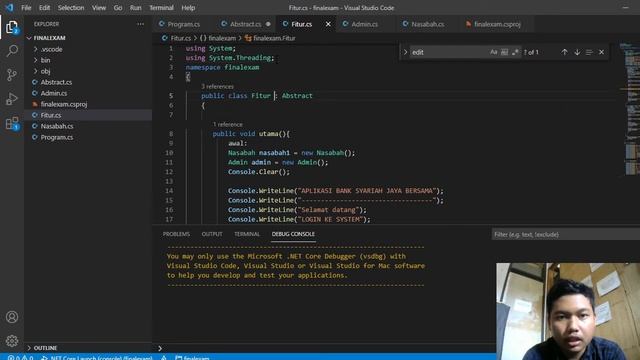Select the DEBUG CONSOLE panel tab
The height and width of the screenshot is (360, 640).
click(293, 234)
